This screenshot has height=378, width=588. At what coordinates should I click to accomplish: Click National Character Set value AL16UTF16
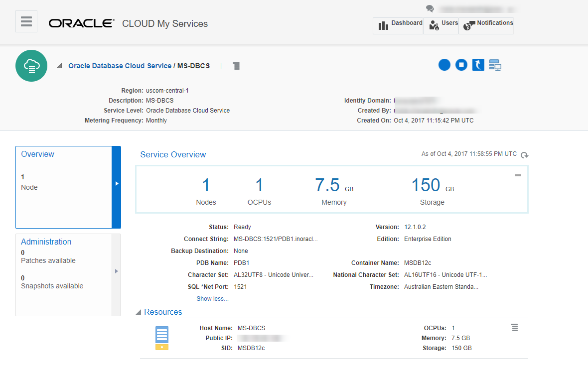(445, 275)
